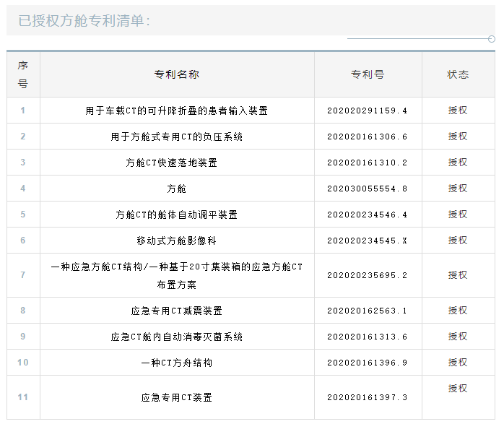504x424 pixels.
Task: Click patent number 202020161397.3
Action: point(368,397)
